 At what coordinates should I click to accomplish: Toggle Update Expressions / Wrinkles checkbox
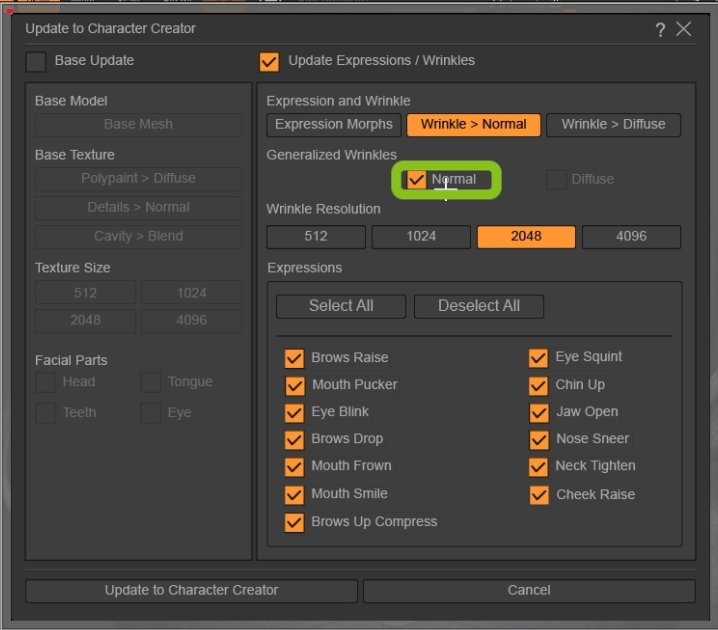(x=269, y=62)
